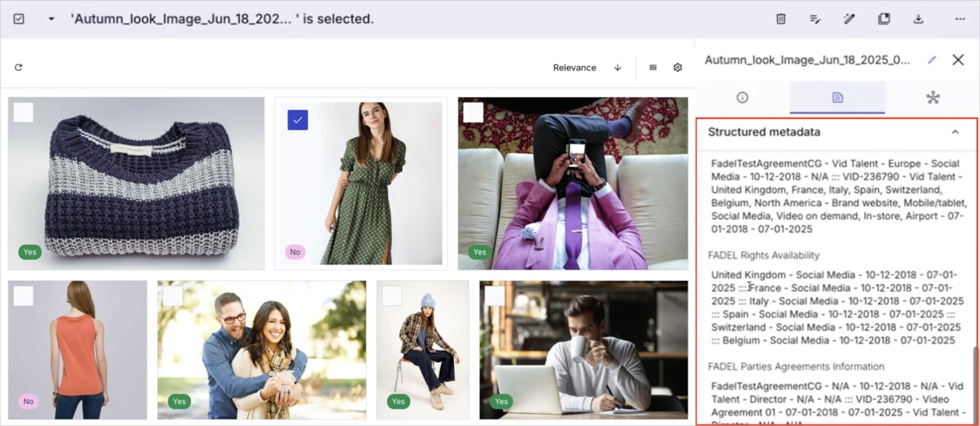
Task: Collapse the Structured metadata section
Action: pos(955,132)
